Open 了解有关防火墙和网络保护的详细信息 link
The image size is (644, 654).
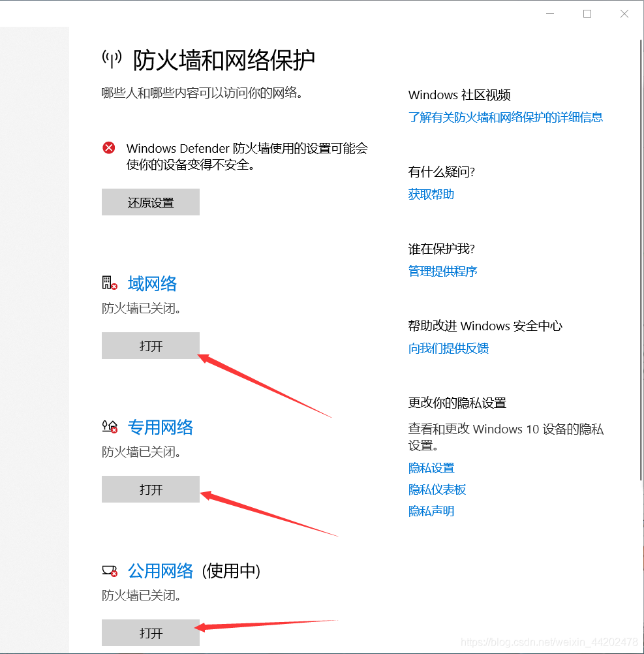coord(506,117)
